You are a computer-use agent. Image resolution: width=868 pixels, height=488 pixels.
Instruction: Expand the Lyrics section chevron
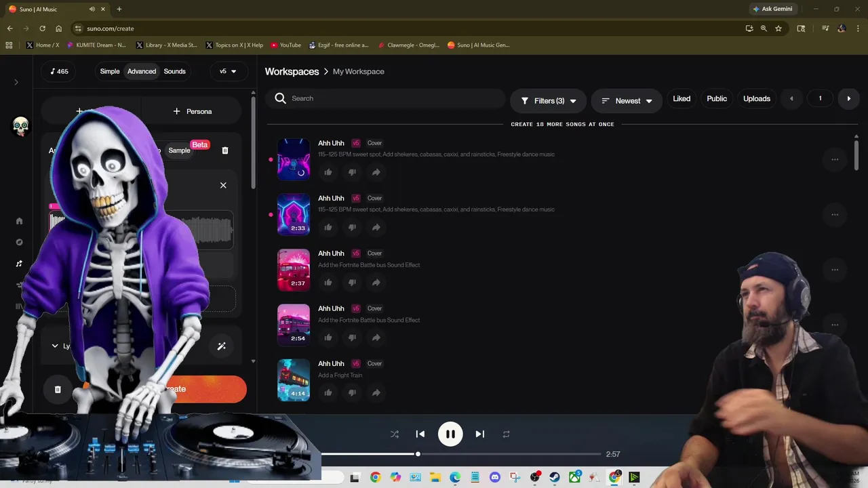point(55,346)
